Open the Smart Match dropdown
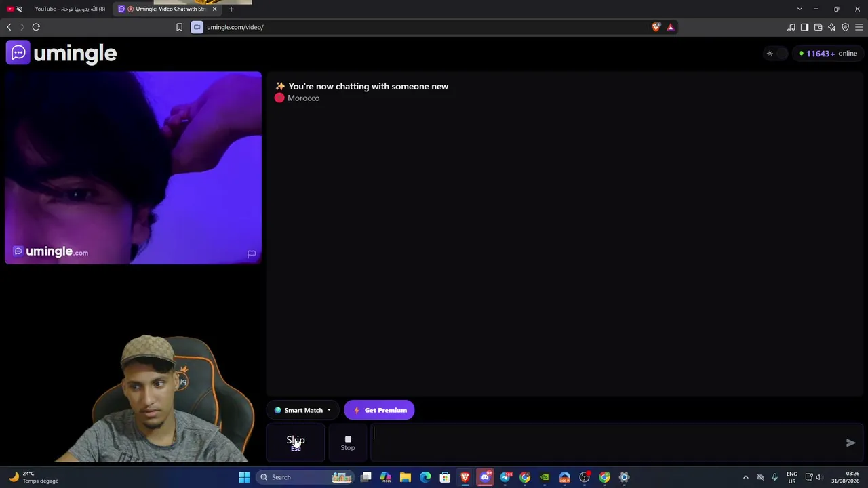 pos(302,410)
